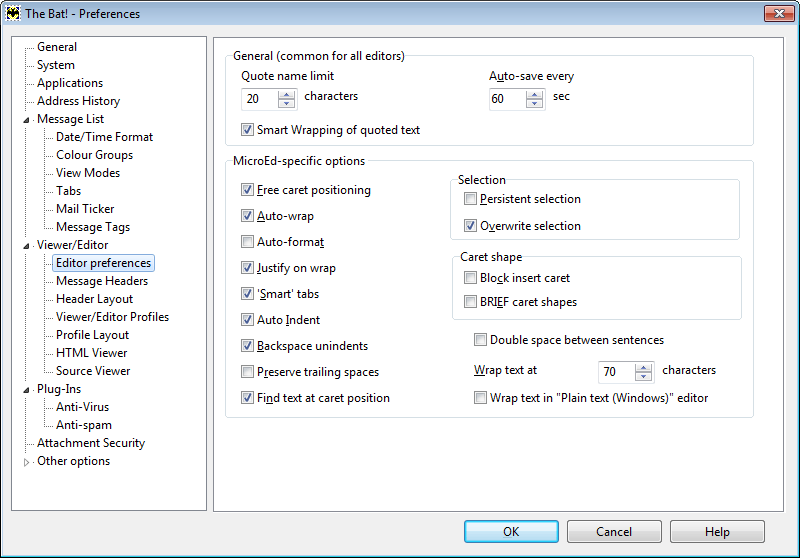Confirm preferences with OK button

point(511,531)
